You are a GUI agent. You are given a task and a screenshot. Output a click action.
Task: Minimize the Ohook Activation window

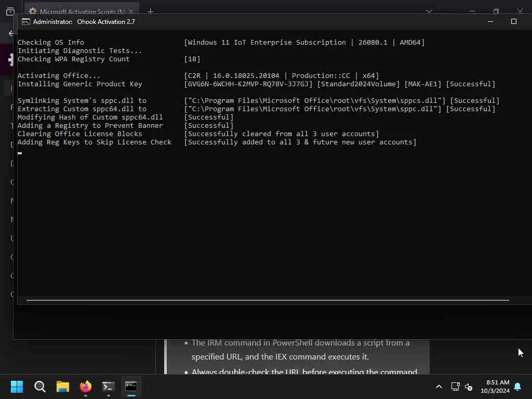490,22
